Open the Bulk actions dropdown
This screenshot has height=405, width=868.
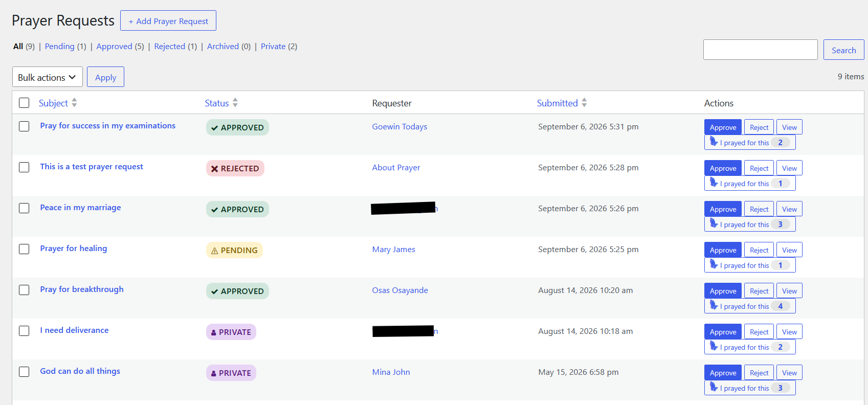(x=47, y=77)
